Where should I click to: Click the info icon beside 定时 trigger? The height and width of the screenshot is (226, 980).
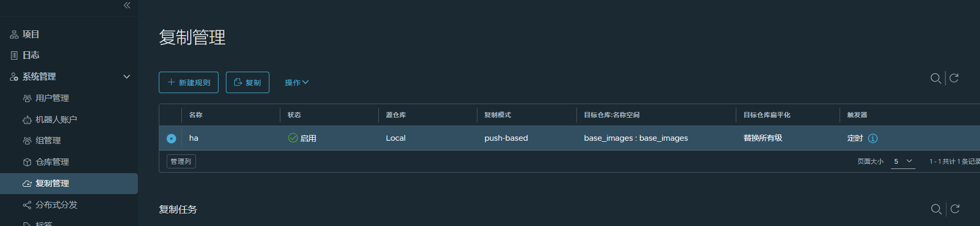873,138
